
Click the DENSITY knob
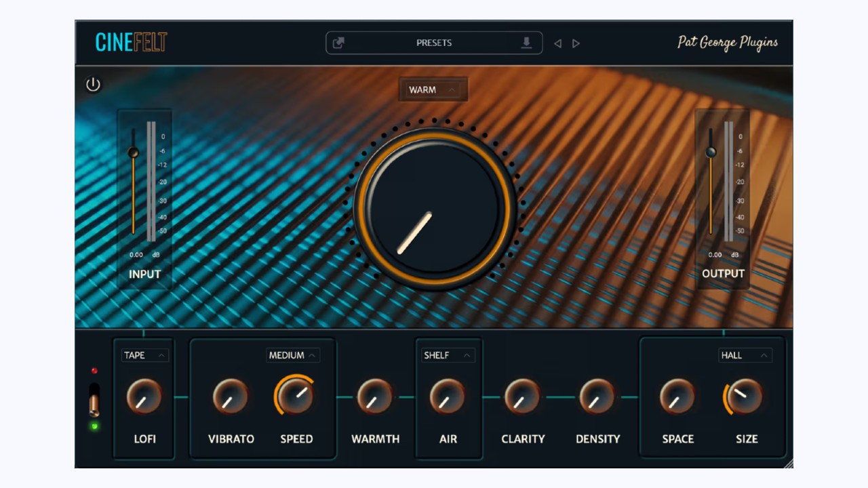(x=597, y=396)
